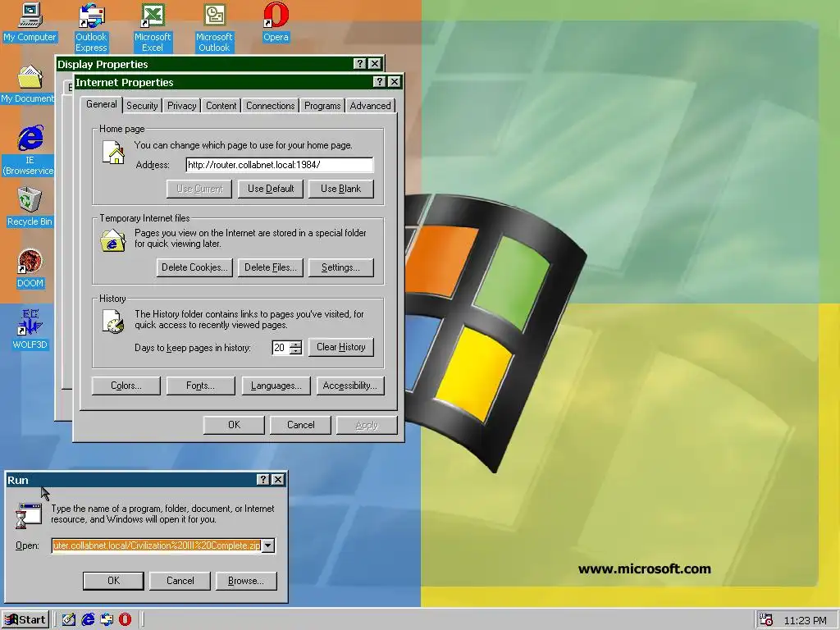The height and width of the screenshot is (630, 840).
Task: Open temporary files Settings button
Action: [x=340, y=267]
